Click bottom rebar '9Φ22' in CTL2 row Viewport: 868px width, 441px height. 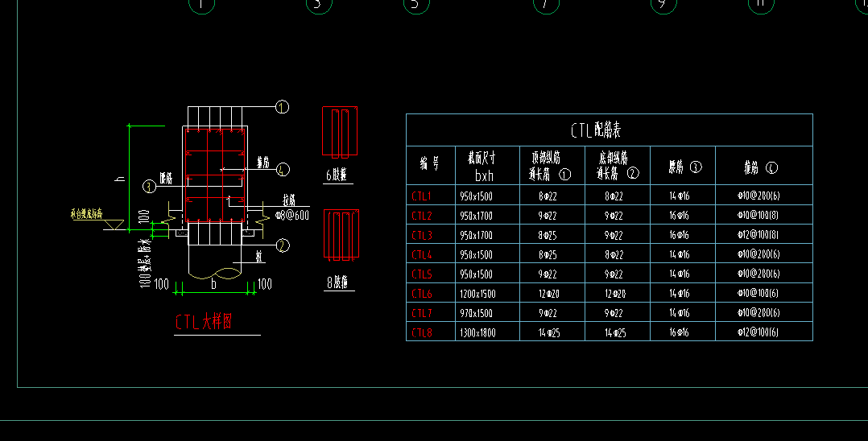[614, 216]
